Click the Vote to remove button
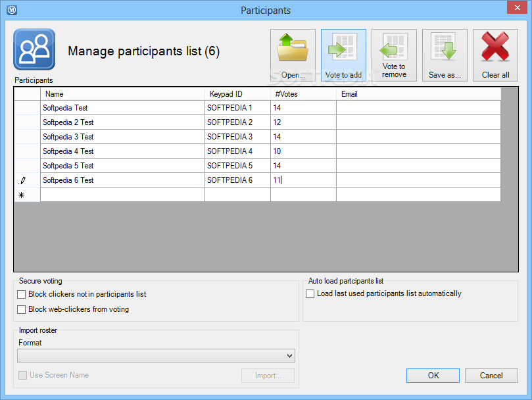 [394, 55]
